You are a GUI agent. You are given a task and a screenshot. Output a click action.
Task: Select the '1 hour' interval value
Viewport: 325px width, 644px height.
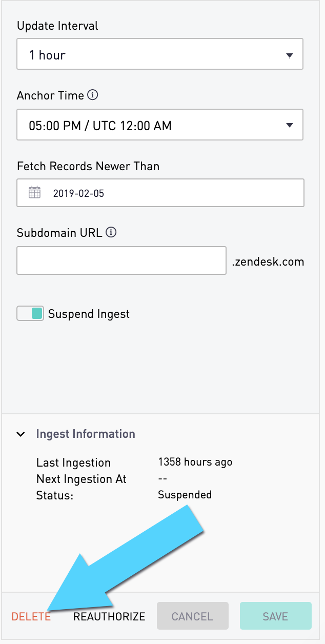pyautogui.click(x=47, y=55)
